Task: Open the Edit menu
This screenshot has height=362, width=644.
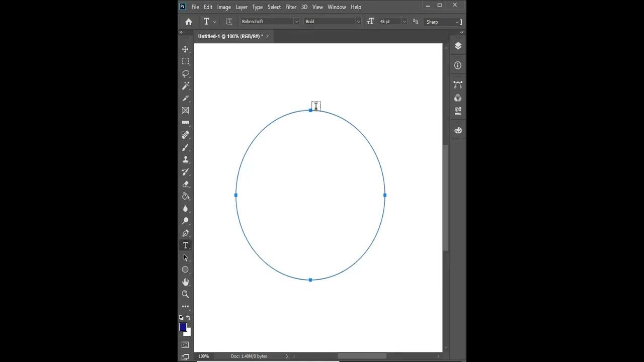Action: click(208, 7)
